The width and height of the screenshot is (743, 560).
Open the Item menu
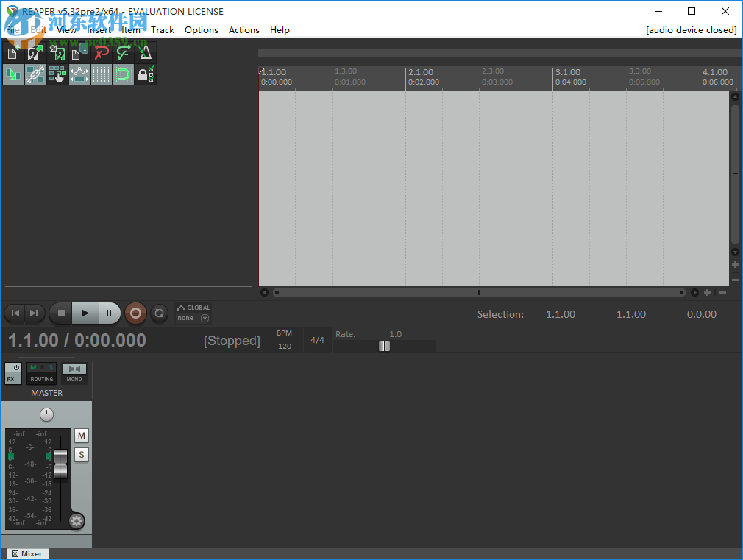pyautogui.click(x=131, y=30)
